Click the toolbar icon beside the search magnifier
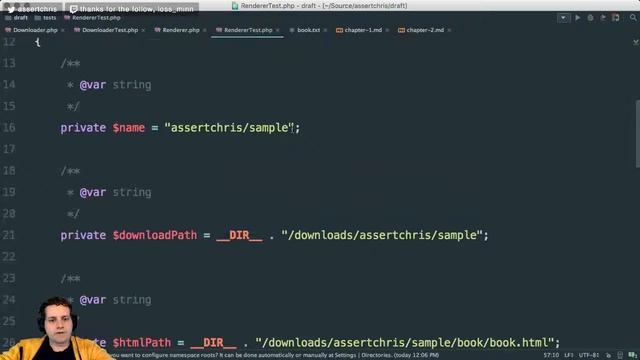 tap(616, 18)
